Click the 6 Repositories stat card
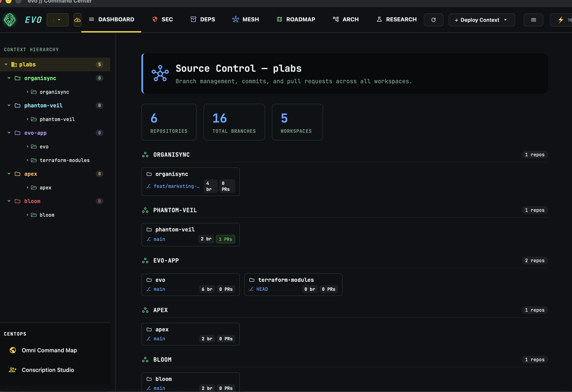 (169, 122)
